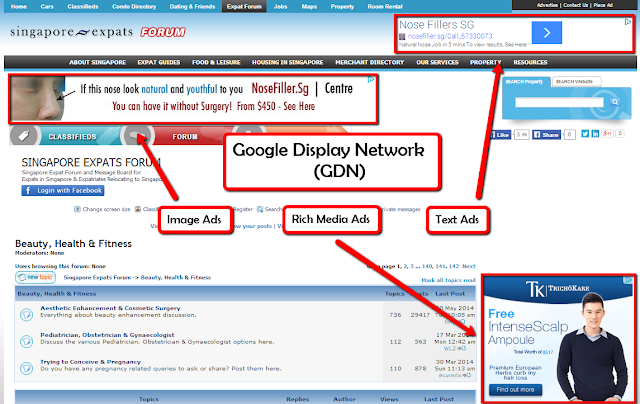Image resolution: width=640 pixels, height=404 pixels.
Task: Open the Home menu item
Action: coord(19,7)
